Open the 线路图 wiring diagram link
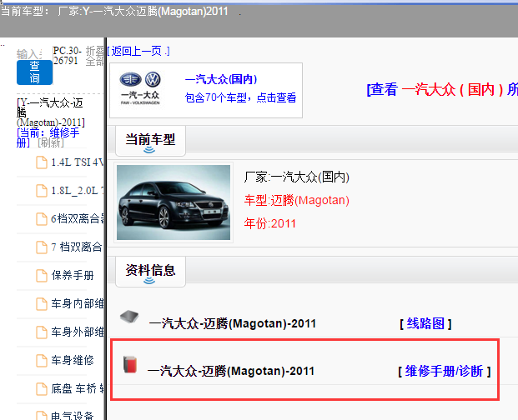Image resolution: width=518 pixels, height=420 pixels. coord(425,323)
